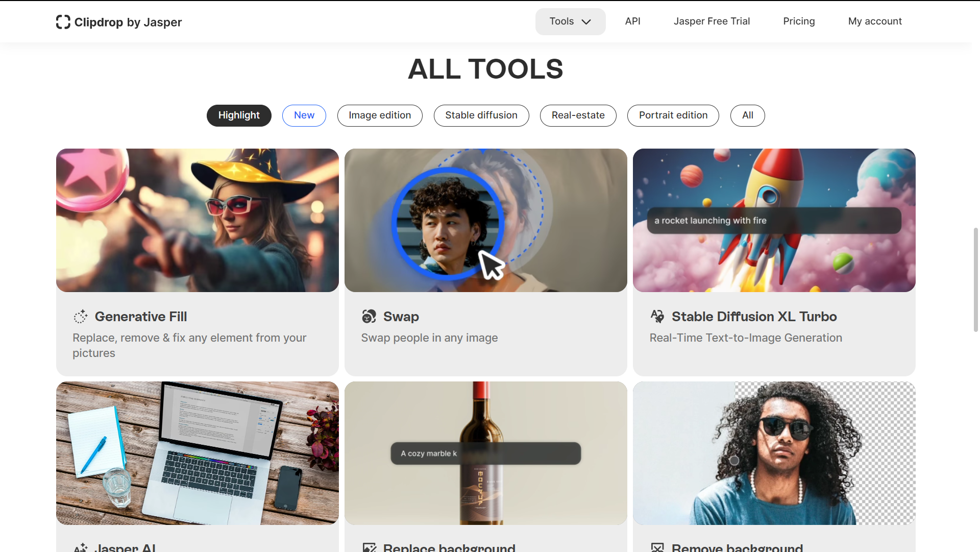Click the Remove background icon
Screen dimensions: 980x552
657,547
